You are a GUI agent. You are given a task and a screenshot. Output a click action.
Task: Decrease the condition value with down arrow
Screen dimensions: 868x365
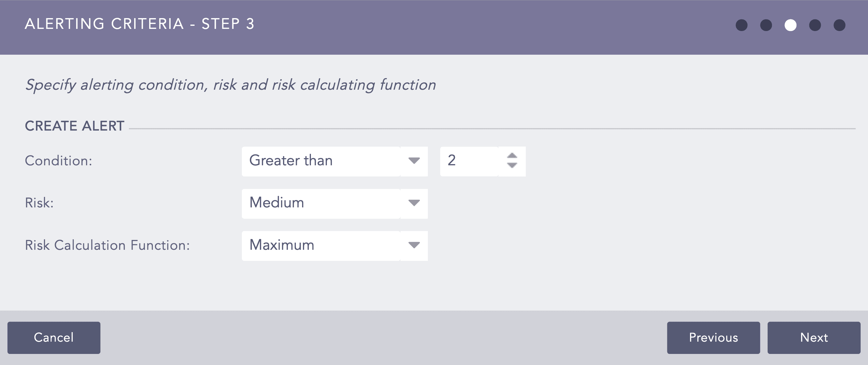pyautogui.click(x=512, y=165)
